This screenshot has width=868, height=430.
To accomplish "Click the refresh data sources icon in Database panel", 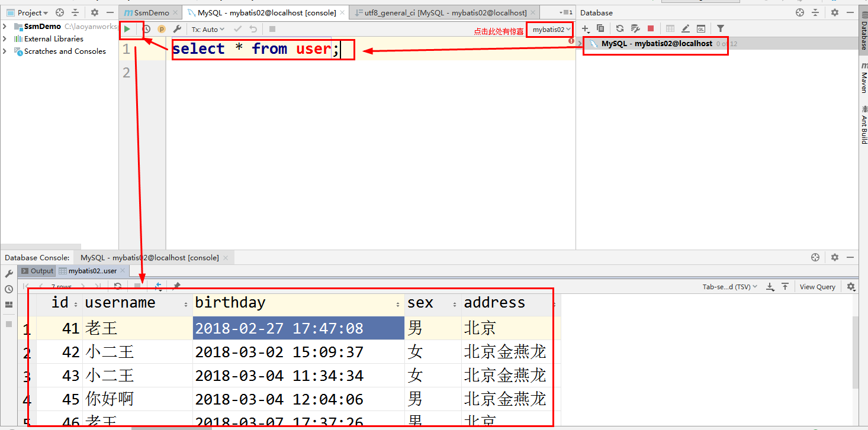I will (619, 28).
